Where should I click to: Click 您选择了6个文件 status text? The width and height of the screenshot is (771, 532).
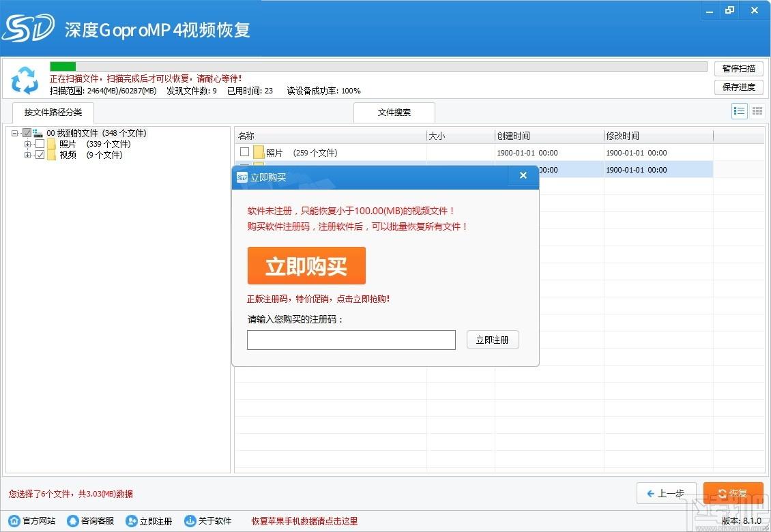click(70, 494)
